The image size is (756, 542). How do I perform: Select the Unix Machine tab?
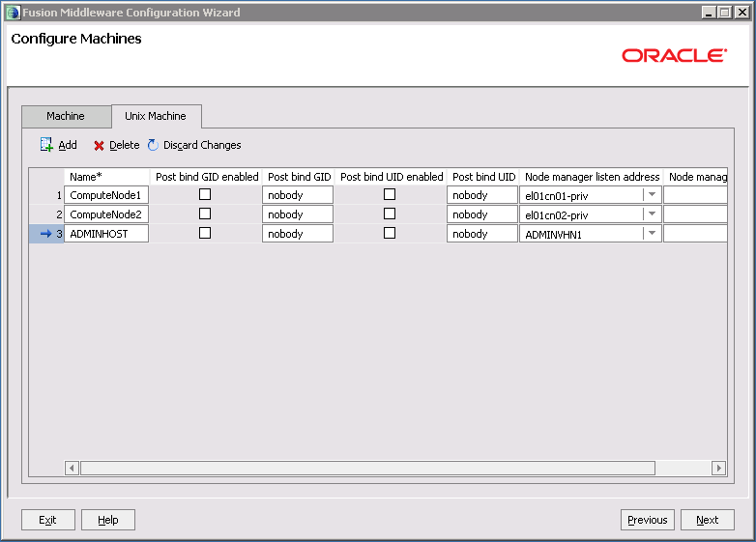tap(157, 116)
